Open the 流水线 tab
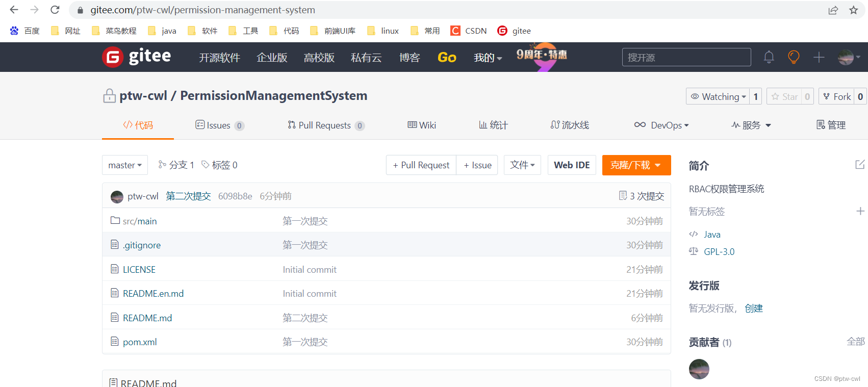Image resolution: width=868 pixels, height=387 pixels. click(570, 125)
